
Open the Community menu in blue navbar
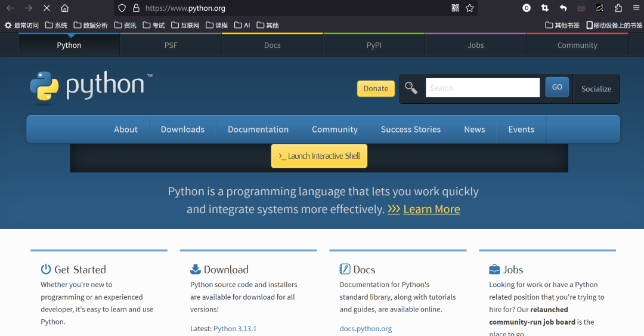[x=335, y=129]
